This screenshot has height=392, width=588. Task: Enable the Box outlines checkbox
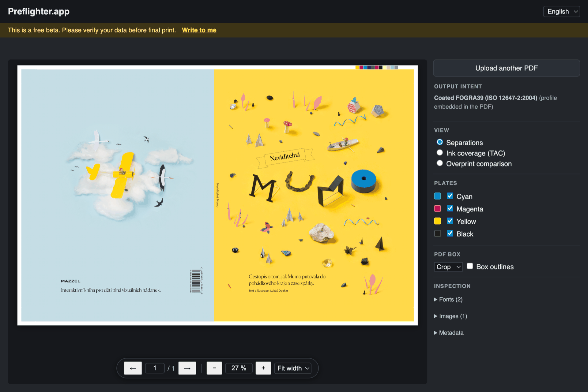470,266
